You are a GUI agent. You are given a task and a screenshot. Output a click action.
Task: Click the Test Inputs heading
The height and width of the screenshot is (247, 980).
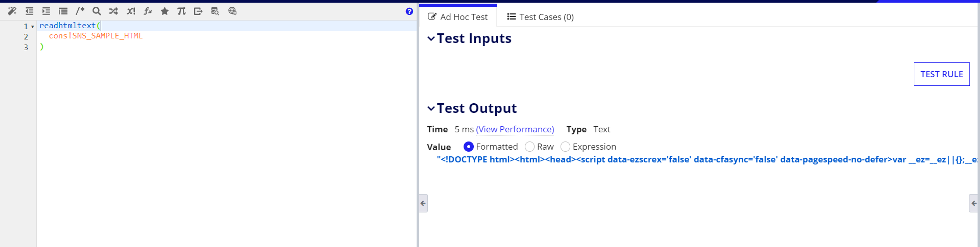[x=474, y=39]
